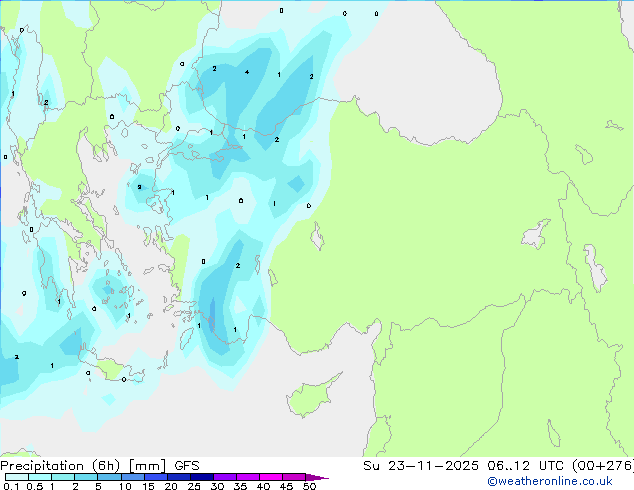Select the 2–5 mm legend color swatch
The width and height of the screenshot is (634, 490).
[86, 477]
